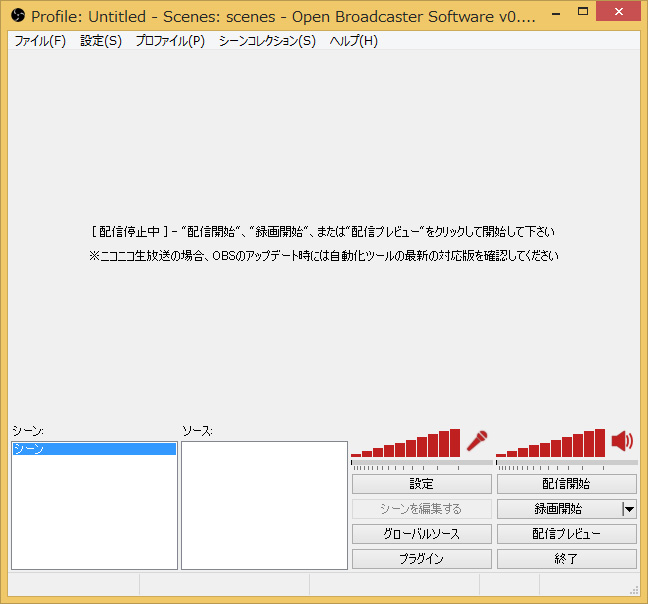Mute desktop audio via the speaker icon
Screen dimensions: 648x604
point(622,441)
